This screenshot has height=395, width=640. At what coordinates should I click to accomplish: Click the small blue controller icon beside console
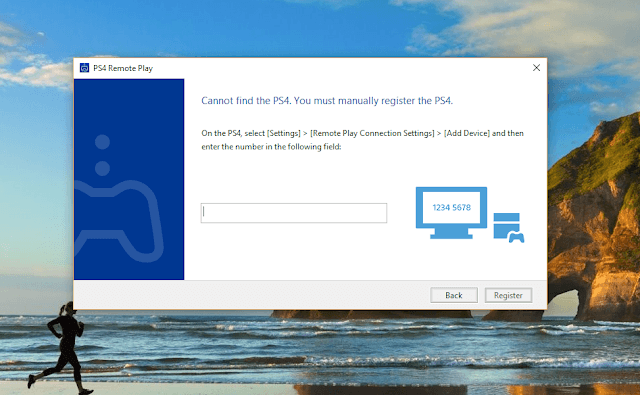516,237
